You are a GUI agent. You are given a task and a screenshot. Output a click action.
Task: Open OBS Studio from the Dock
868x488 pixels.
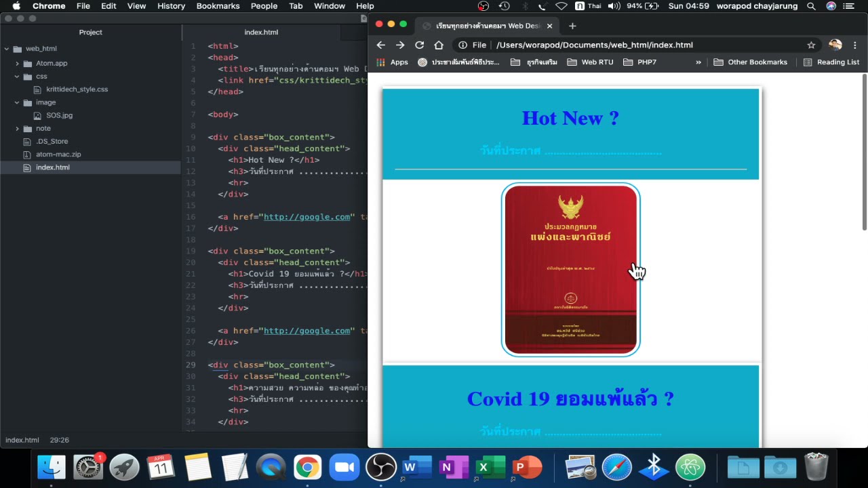click(x=380, y=467)
